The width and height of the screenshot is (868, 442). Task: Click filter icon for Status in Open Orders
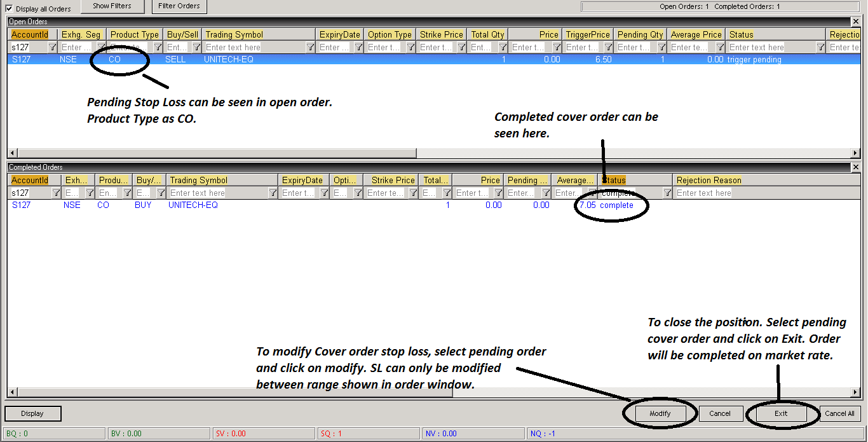(x=820, y=47)
